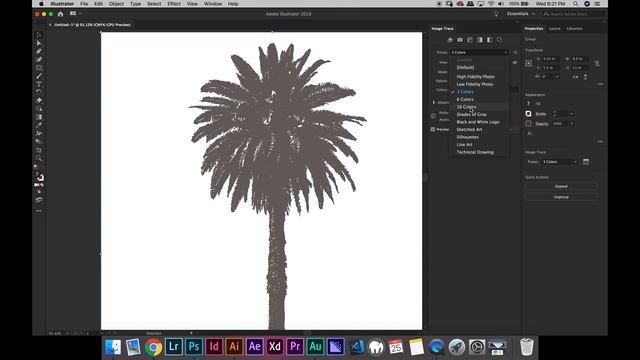The image size is (640, 360).
Task: Open the rotation angle dropdown
Action: tap(557, 77)
